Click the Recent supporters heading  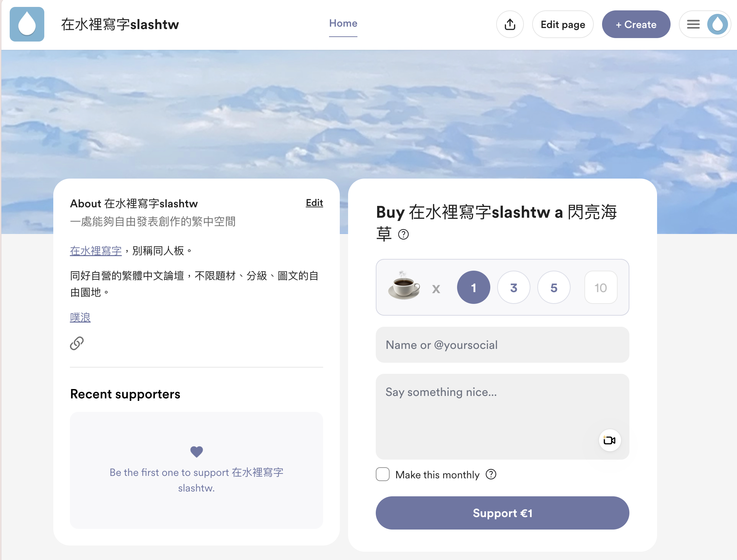[125, 394]
